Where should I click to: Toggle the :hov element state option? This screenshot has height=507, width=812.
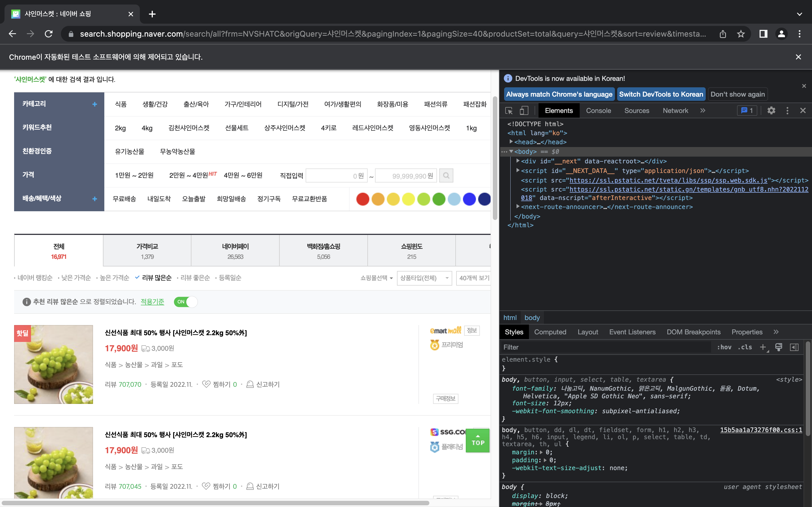724,347
